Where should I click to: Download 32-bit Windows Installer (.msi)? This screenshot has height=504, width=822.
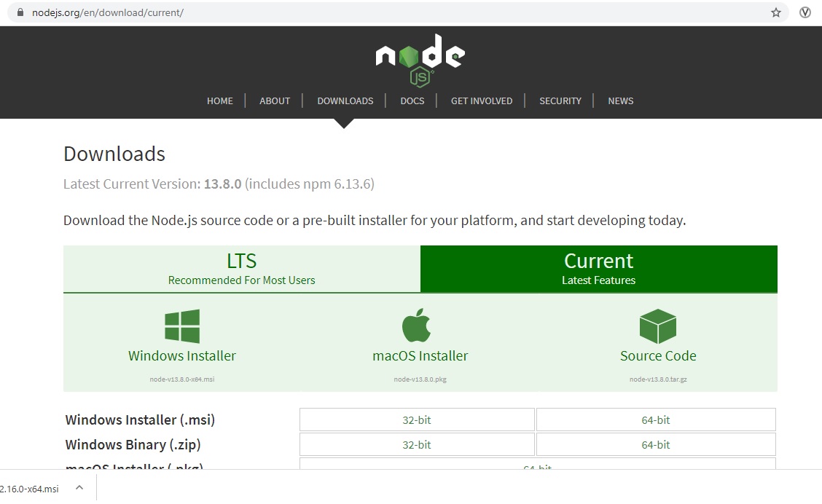[417, 420]
